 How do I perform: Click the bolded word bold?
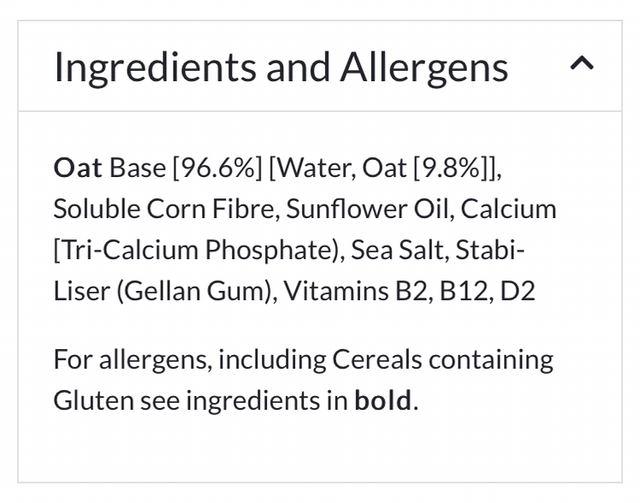pos(382,401)
